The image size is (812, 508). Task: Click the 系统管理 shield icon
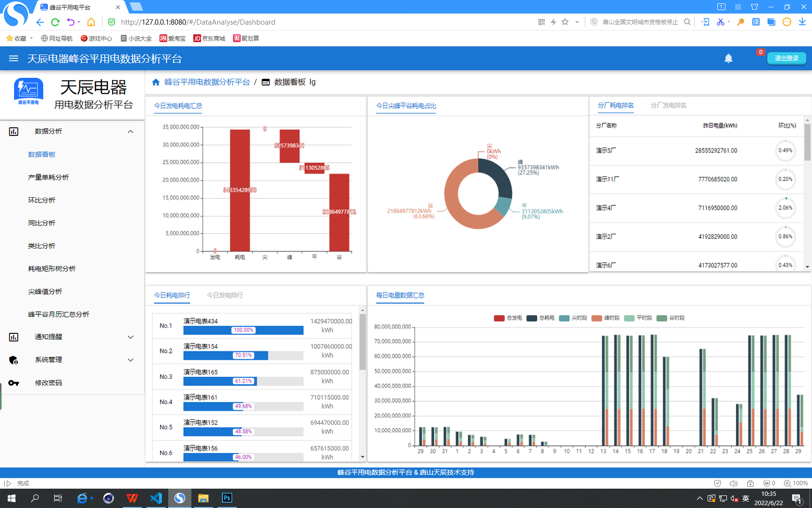pyautogui.click(x=14, y=360)
